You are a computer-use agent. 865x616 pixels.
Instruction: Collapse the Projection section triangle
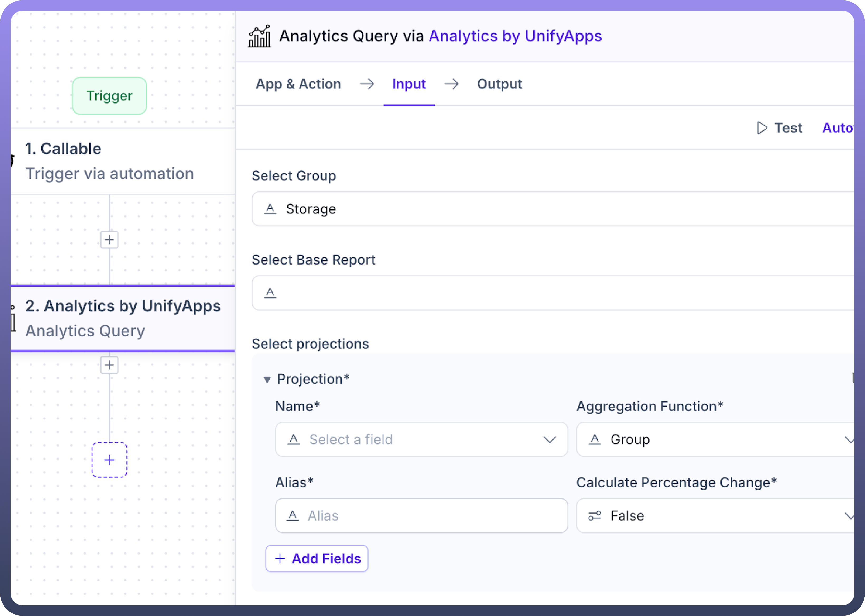point(267,379)
